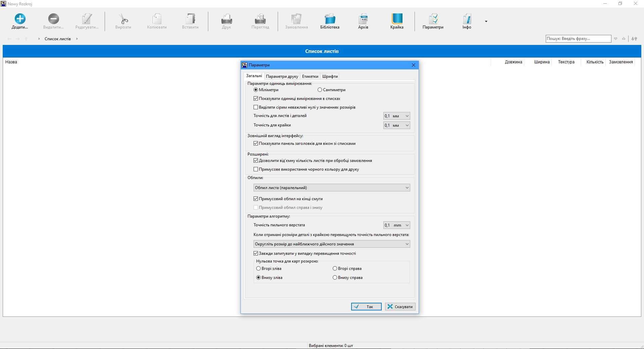Screen dimensions: 644x349
Task: Select Внизу справа zero point
Action: click(335, 278)
